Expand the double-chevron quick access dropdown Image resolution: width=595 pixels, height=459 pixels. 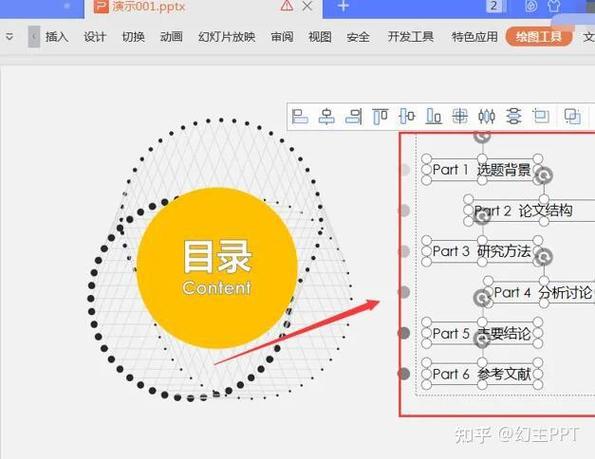[x=9, y=37]
